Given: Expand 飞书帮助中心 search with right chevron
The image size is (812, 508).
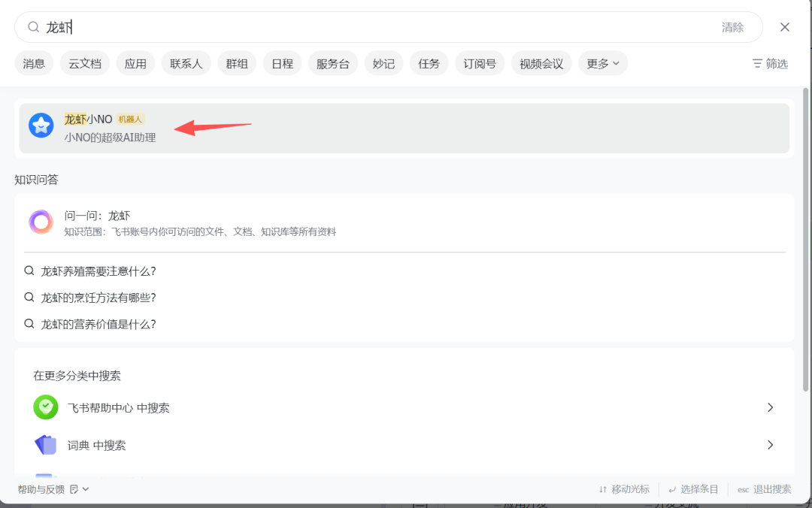Looking at the screenshot, I should click(770, 407).
